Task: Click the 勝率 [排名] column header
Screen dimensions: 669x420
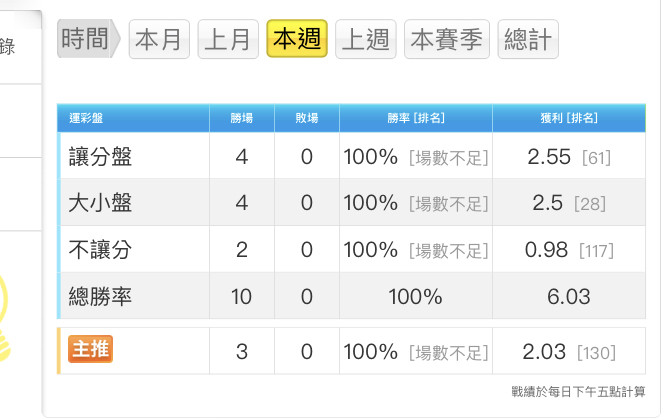Action: [x=416, y=118]
